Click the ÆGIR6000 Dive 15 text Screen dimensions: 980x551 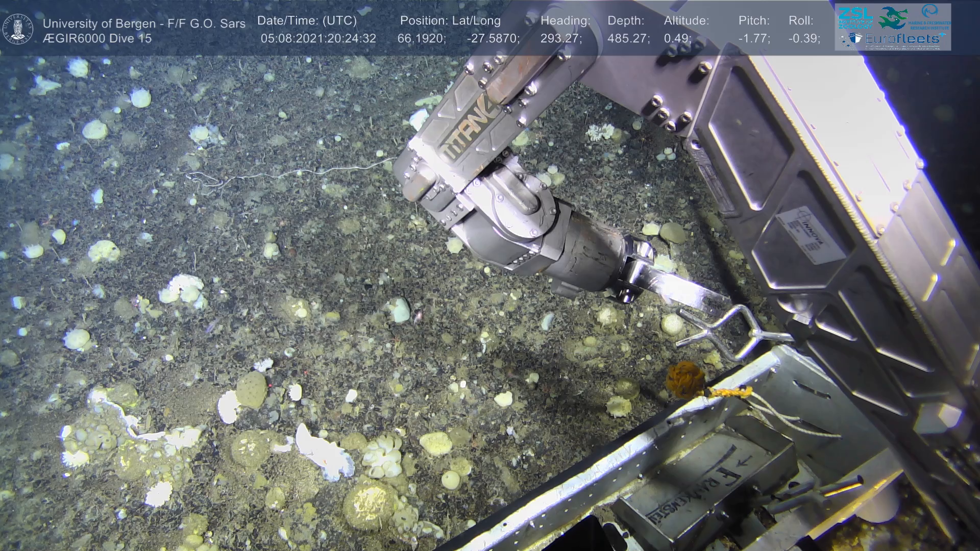click(97, 39)
